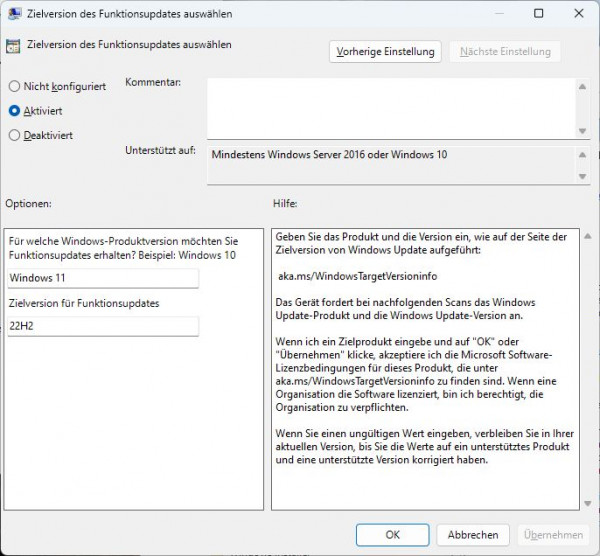Close the Zielversion dialog window
This screenshot has height=556, width=600.
click(579, 13)
